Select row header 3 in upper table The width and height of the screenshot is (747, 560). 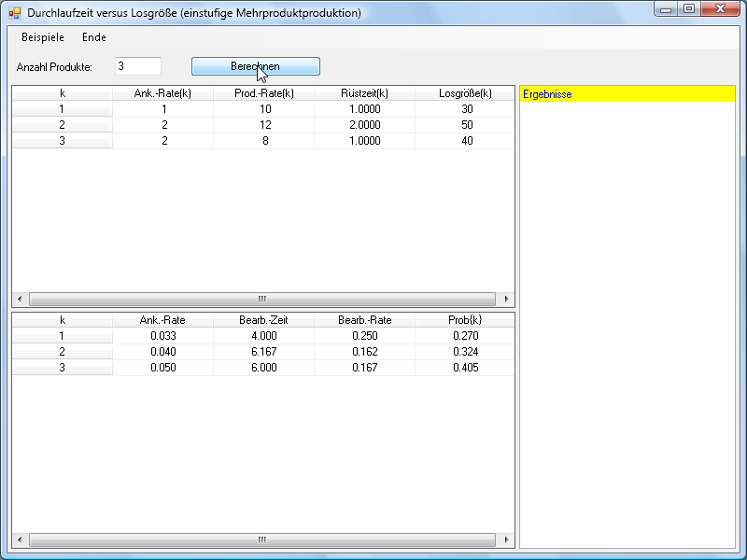62,141
